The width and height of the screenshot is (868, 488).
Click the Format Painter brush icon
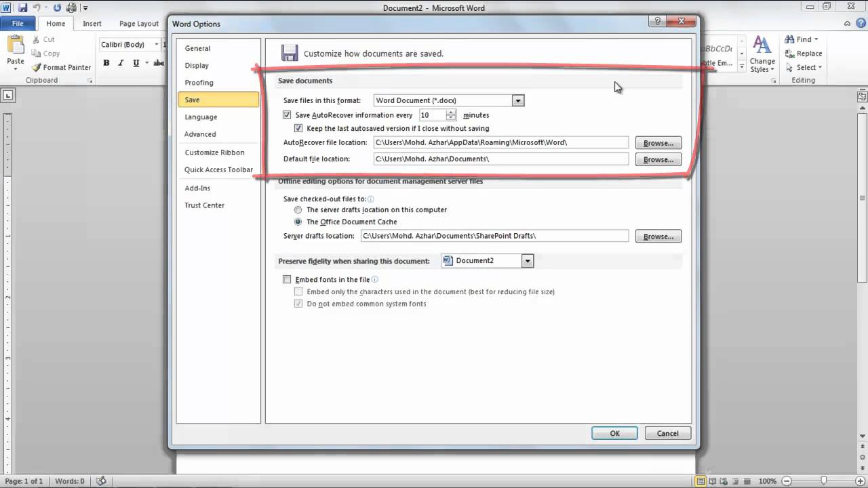point(36,67)
